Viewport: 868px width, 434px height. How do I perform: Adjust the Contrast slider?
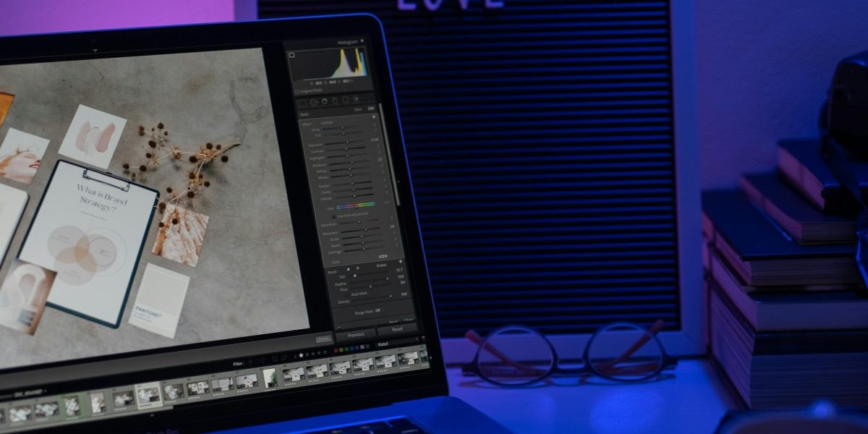[346, 148]
